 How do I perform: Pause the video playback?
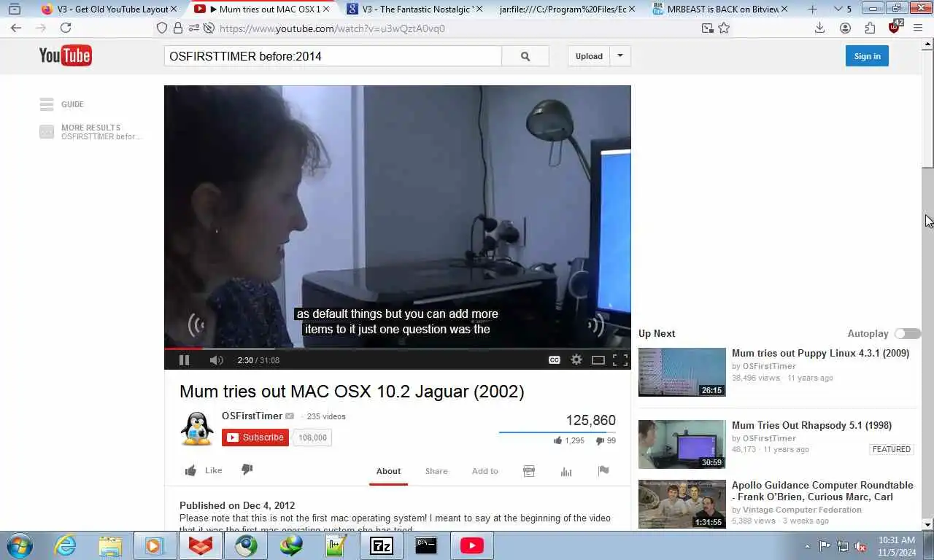tap(184, 359)
